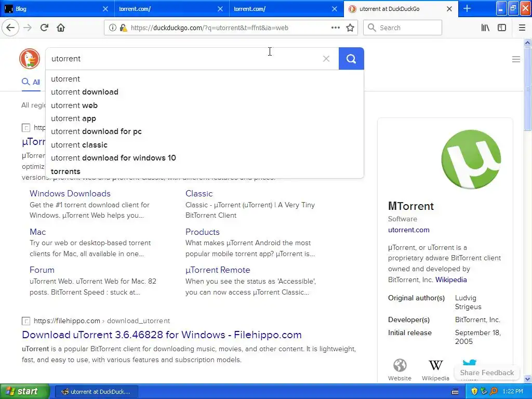Open the Windows start menu

[25, 391]
